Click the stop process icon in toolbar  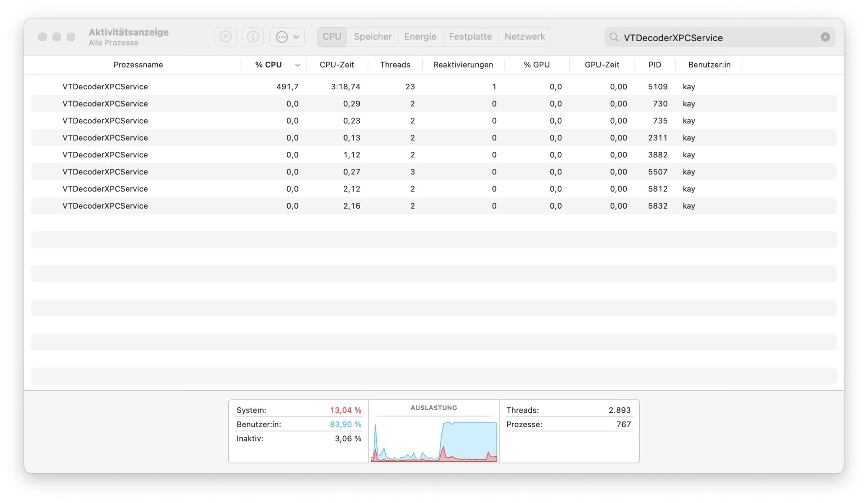coord(225,37)
